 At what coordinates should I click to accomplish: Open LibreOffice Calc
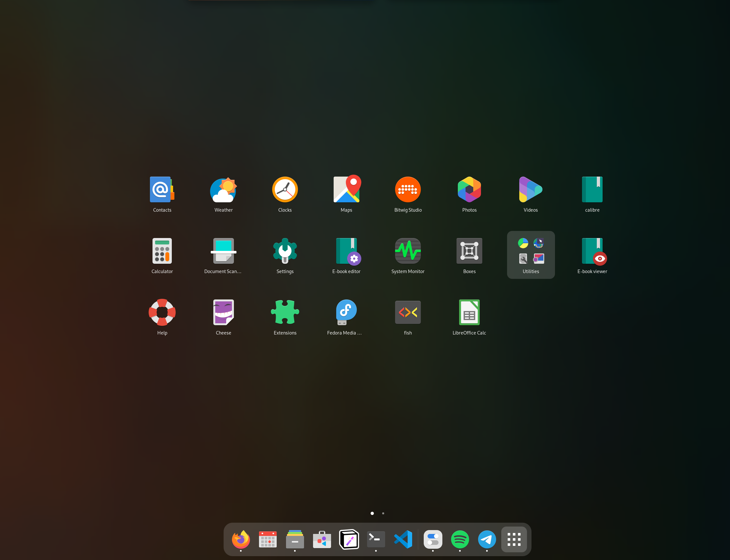click(x=469, y=312)
